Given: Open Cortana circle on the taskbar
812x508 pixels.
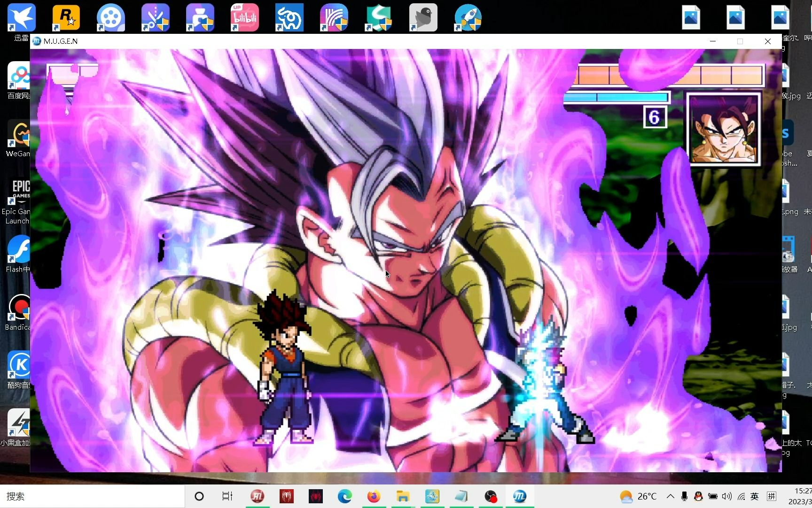Looking at the screenshot, I should point(199,496).
